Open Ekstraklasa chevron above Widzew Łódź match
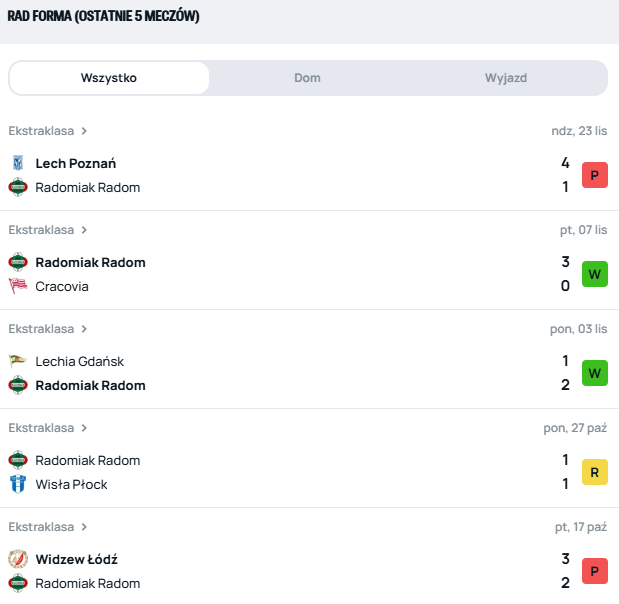This screenshot has height=604, width=619. [84, 527]
